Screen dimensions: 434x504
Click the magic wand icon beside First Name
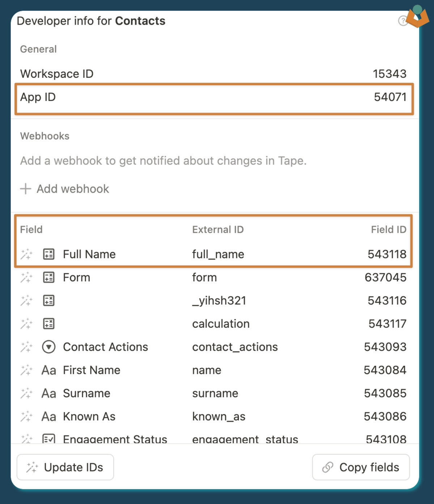[x=26, y=370]
